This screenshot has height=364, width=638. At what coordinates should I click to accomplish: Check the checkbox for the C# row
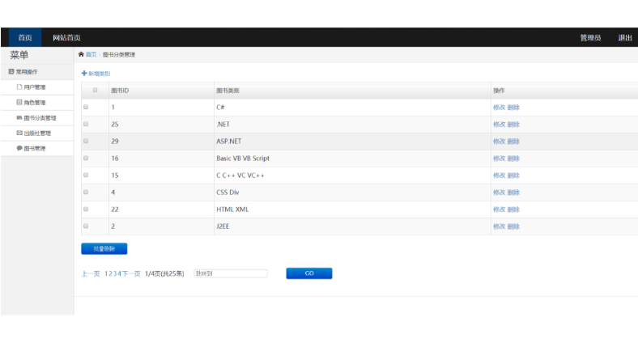(x=87, y=107)
